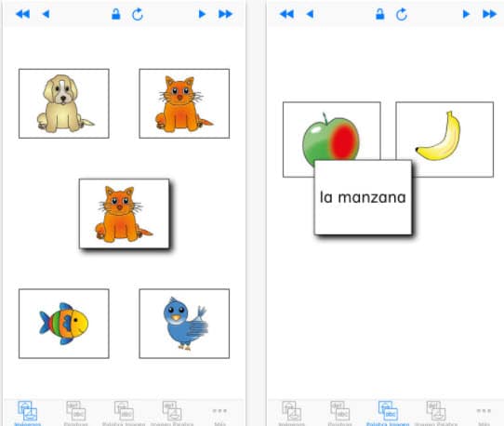Tap the lock icon in the left screen
The image size is (504, 426).
click(115, 14)
